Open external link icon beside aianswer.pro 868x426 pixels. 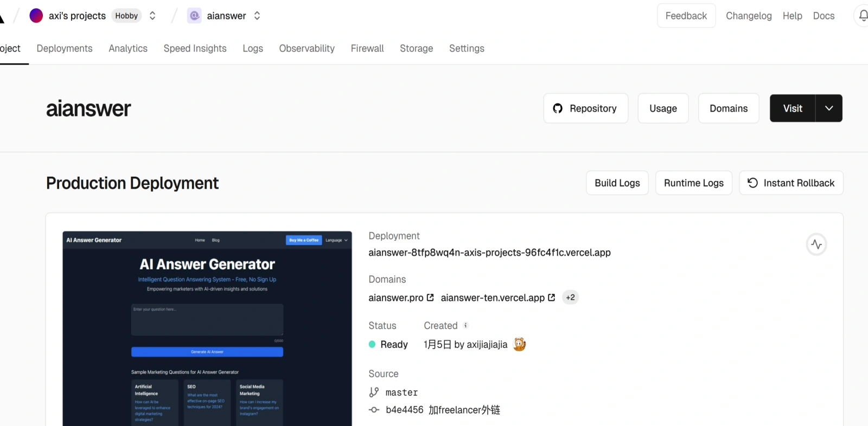(430, 298)
